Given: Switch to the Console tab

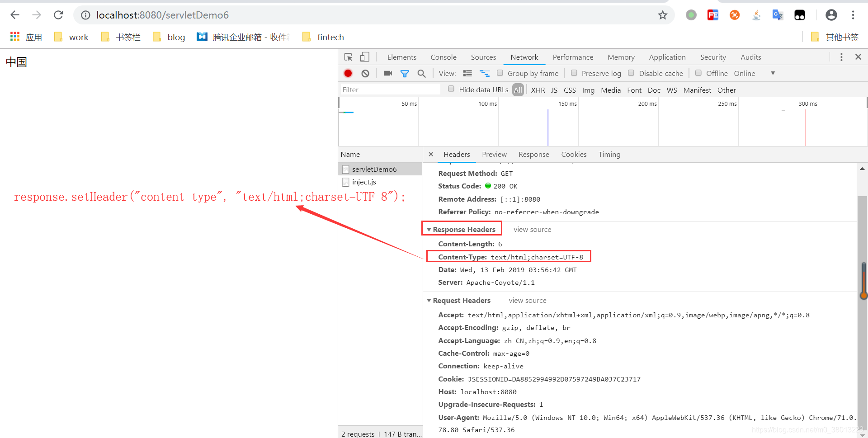Looking at the screenshot, I should 443,57.
